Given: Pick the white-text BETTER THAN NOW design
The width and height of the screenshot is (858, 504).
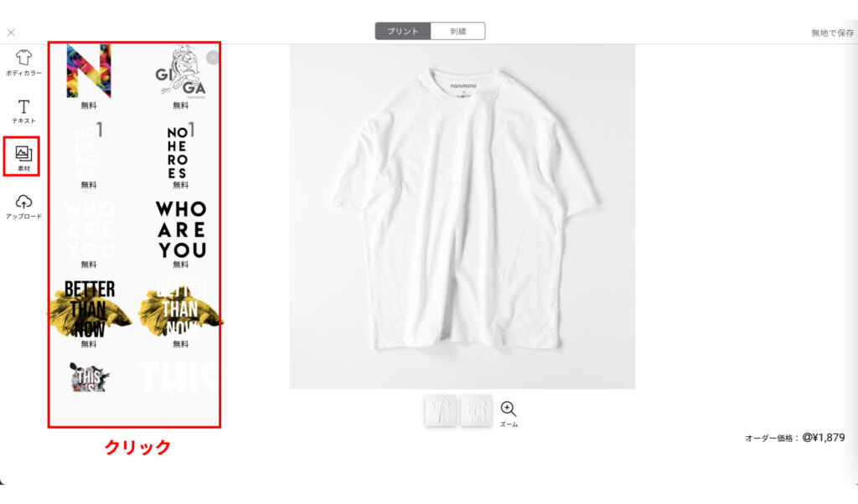Looking at the screenshot, I should pyautogui.click(x=180, y=310).
